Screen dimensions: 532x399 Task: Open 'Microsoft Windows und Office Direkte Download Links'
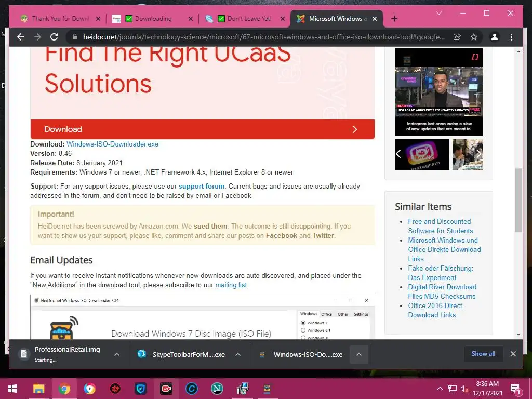(x=444, y=249)
